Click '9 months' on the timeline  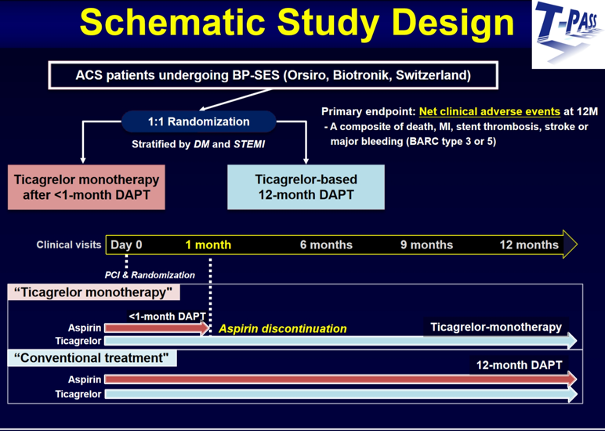pyautogui.click(x=427, y=245)
